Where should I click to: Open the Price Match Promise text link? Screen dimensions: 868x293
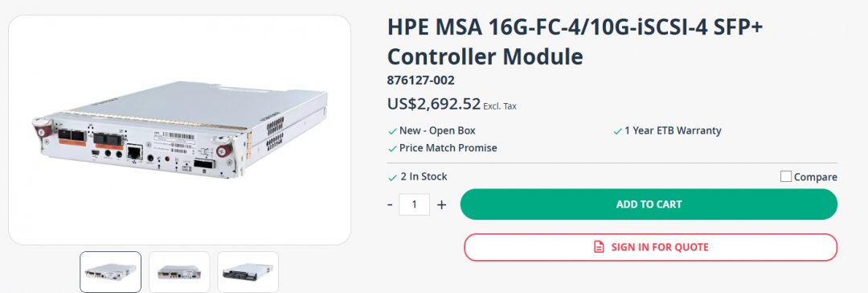pyautogui.click(x=448, y=148)
